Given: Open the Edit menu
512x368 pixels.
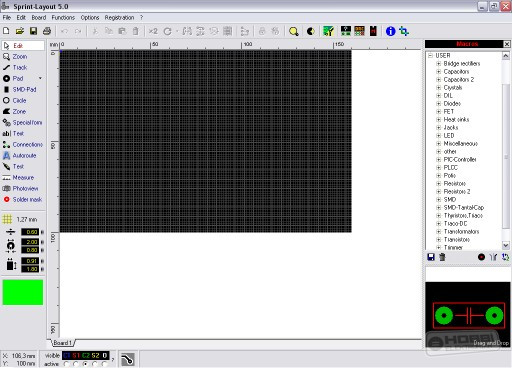Looking at the screenshot, I should coord(21,18).
